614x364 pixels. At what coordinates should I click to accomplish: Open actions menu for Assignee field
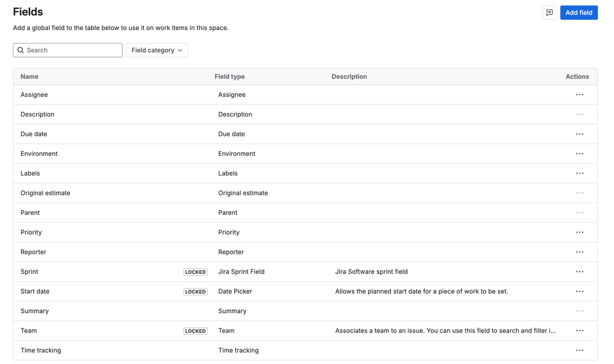point(580,95)
